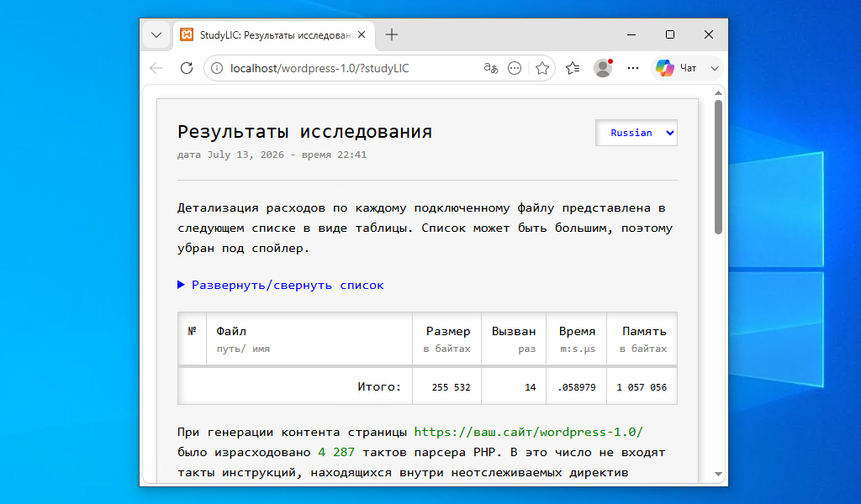View site information icon
This screenshot has width=861, height=504.
pos(217,68)
